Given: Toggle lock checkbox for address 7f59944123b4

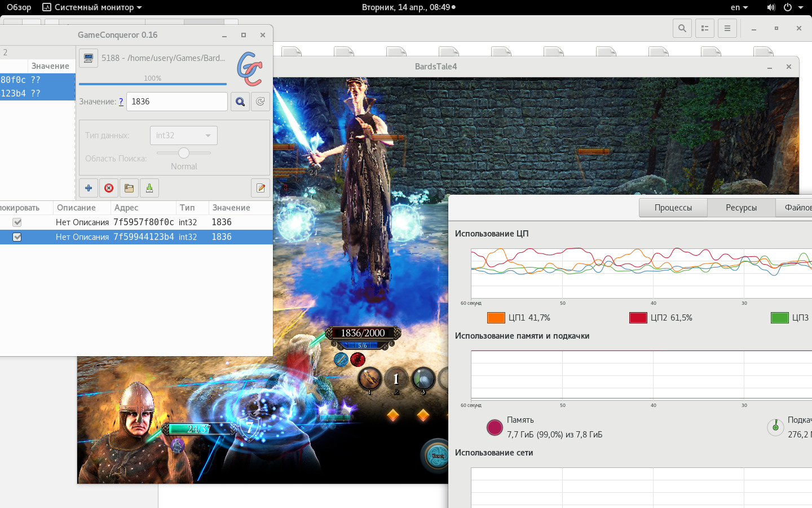Looking at the screenshot, I should pyautogui.click(x=17, y=237).
